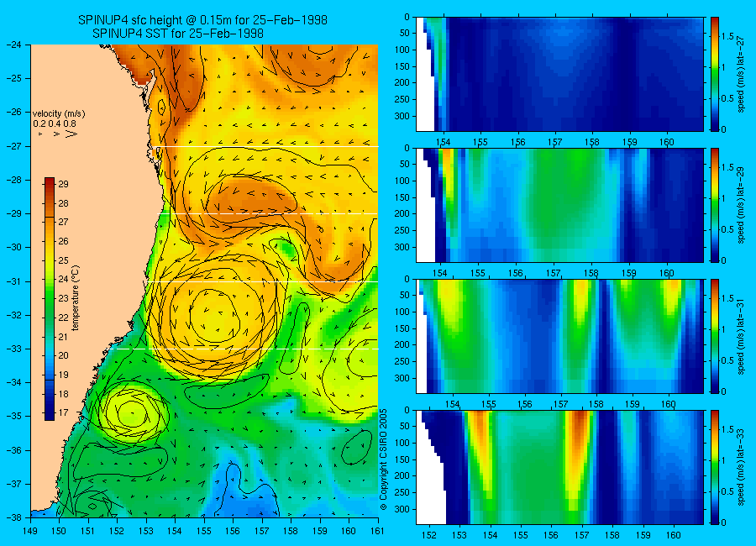The width and height of the screenshot is (756, 546).
Task: Click the speed color bar for lat=-31
Action: pyautogui.click(x=714, y=336)
